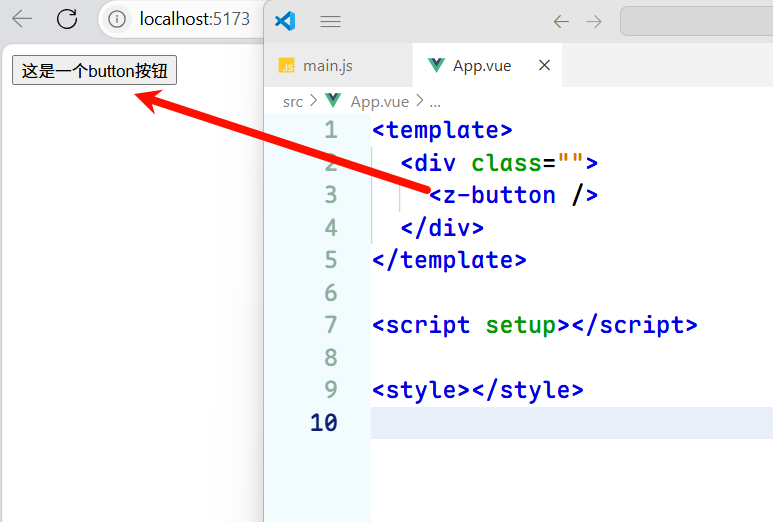Click line number 1 in gutter

coord(331,130)
